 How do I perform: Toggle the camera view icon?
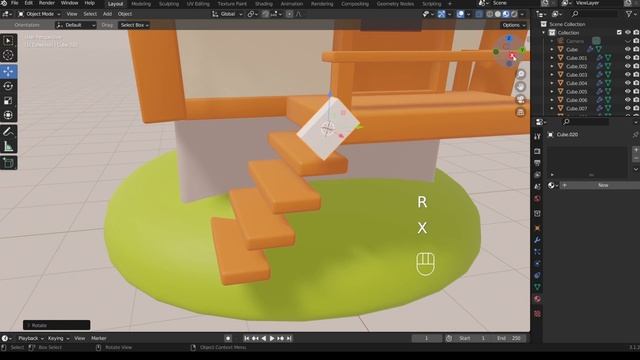point(520,100)
